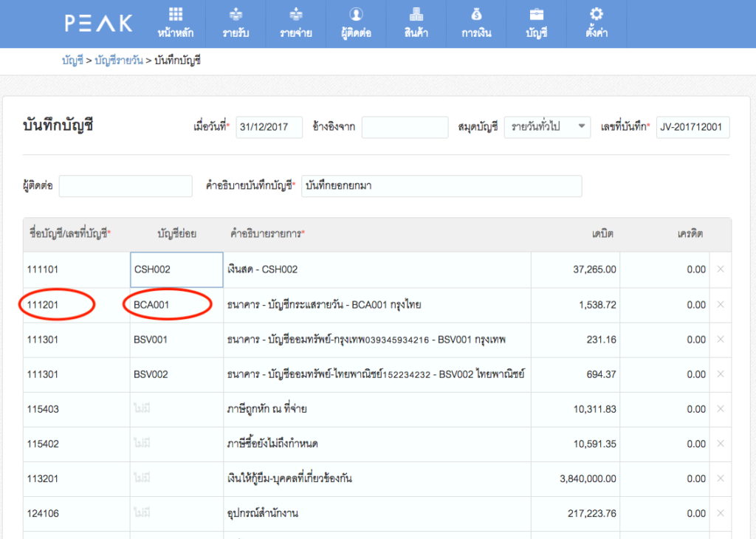The height and width of the screenshot is (539, 756).
Task: Open the การเงิน finance icon
Action: 476,24
